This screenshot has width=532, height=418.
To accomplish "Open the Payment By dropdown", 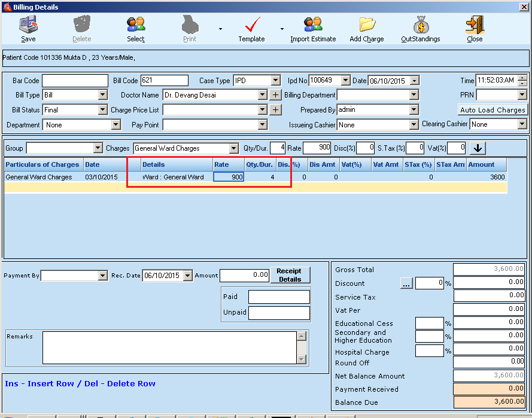I will click(102, 276).
